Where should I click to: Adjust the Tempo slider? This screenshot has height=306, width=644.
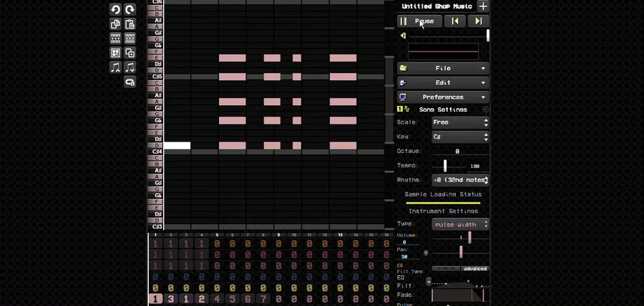coord(449,166)
